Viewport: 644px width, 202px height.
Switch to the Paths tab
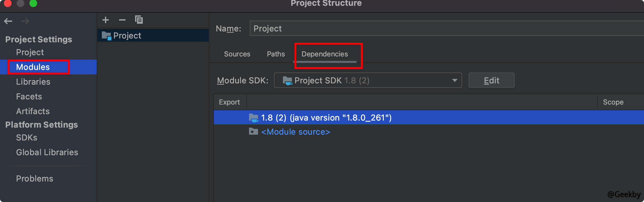tap(276, 54)
